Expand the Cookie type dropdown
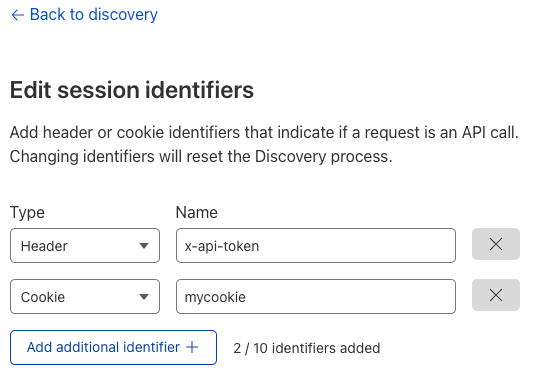Viewport: 560px width, 389px height. tap(85, 297)
